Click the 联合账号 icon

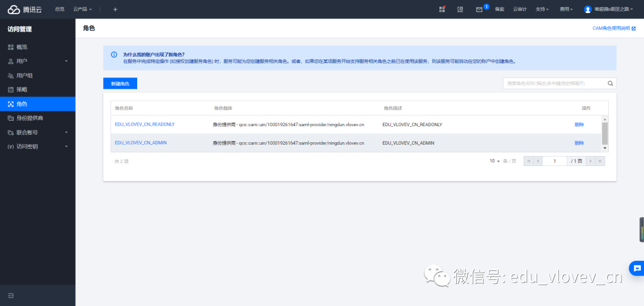[x=11, y=133]
